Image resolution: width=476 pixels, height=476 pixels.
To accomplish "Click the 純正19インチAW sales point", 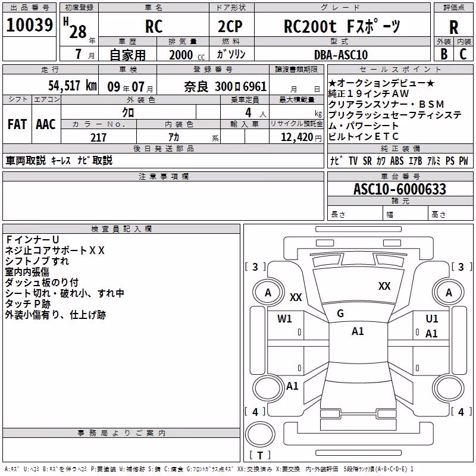I will pyautogui.click(x=369, y=93).
